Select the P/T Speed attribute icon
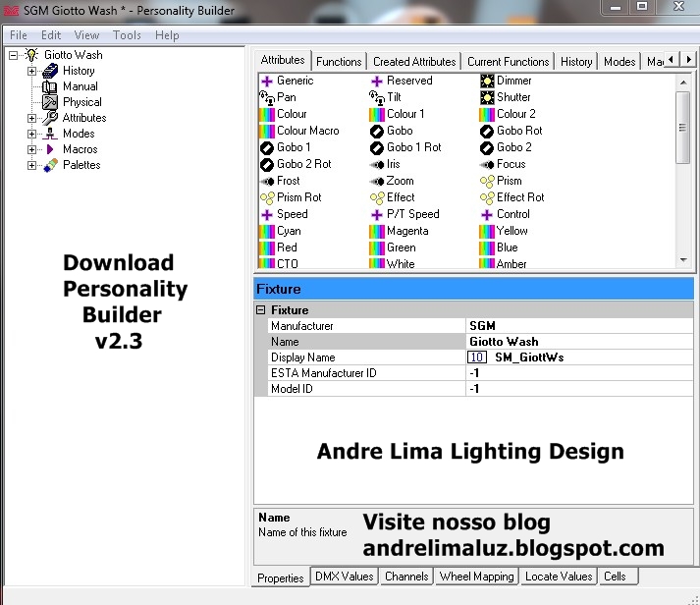The width and height of the screenshot is (700, 605). 377,215
